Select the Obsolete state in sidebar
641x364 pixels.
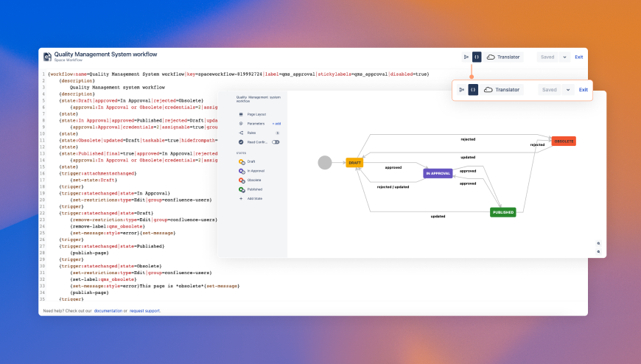click(x=254, y=180)
